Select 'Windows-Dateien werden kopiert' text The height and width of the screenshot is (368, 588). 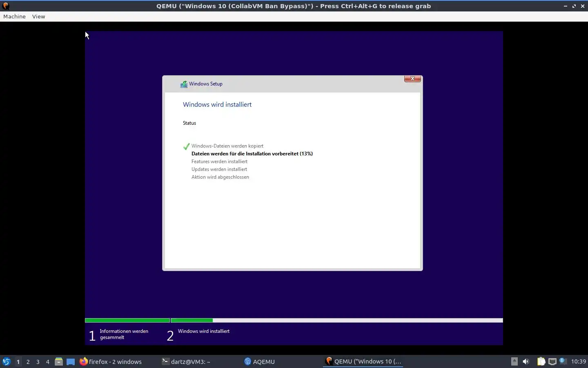227,146
